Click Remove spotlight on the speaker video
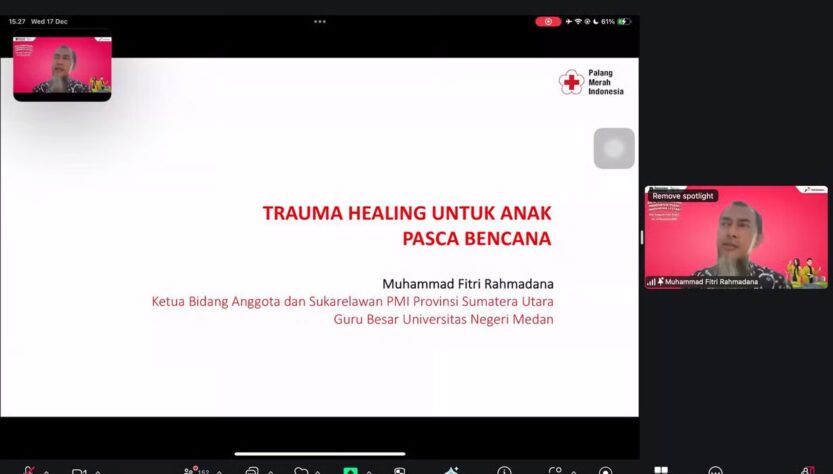The height and width of the screenshot is (474, 833). pyautogui.click(x=682, y=196)
